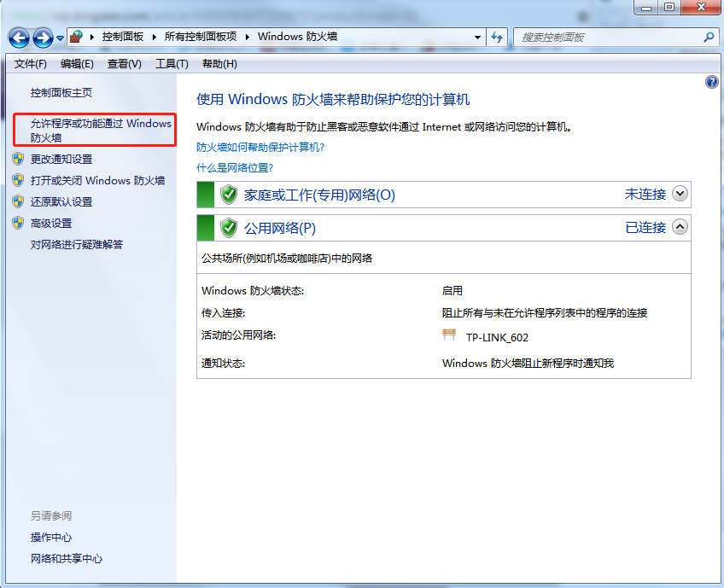
Task: Click the 已连接 status text
Action: (x=645, y=227)
